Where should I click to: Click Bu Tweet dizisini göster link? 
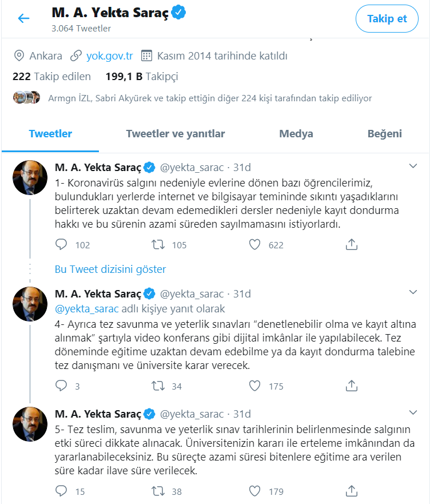[110, 269]
